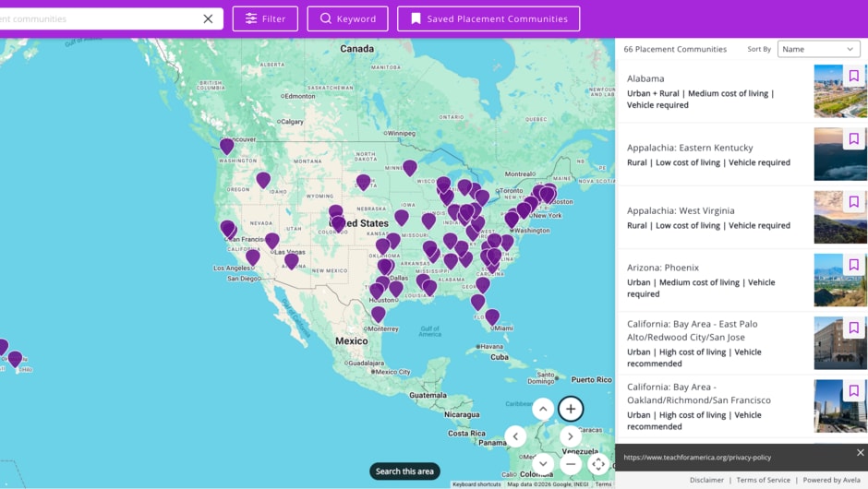Zoom in on the map
Image resolution: width=868 pixels, height=489 pixels.
coord(571,409)
